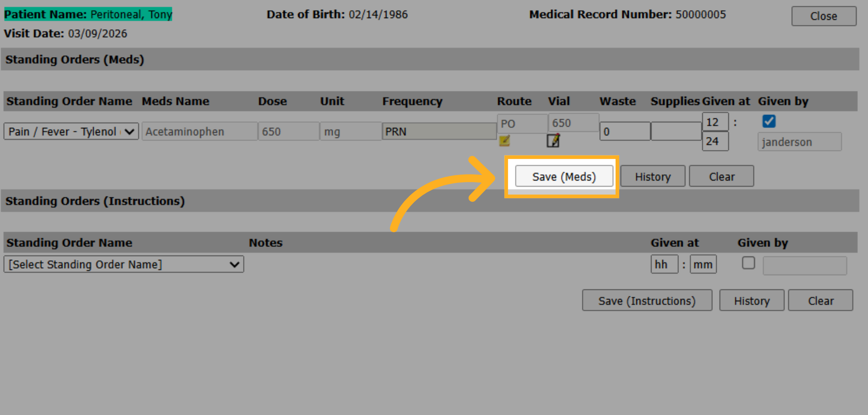Screen dimensions: 868x415
Task: Click the Unit field showing mg
Action: 350,132
